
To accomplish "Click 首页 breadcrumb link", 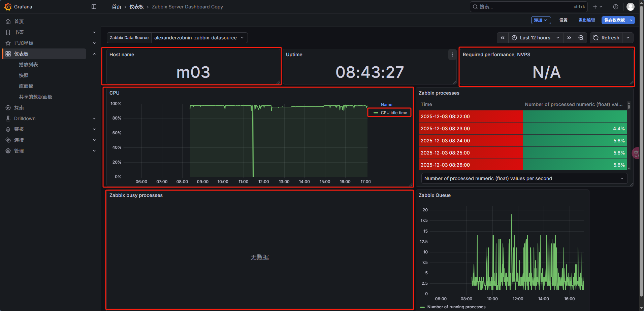I will (x=117, y=7).
